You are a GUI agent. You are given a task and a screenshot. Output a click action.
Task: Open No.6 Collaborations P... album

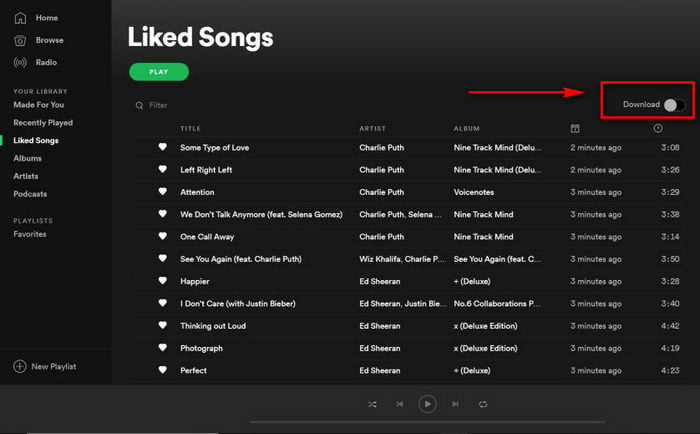(497, 304)
